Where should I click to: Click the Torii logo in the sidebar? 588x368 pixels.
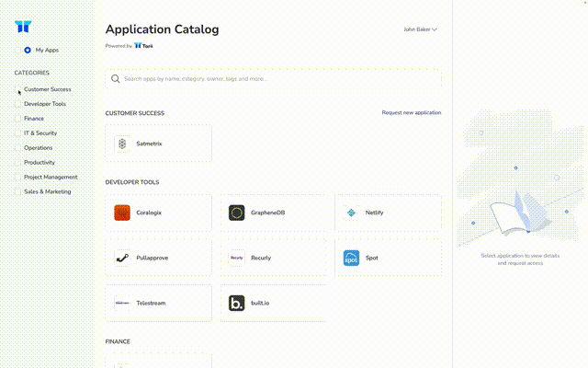(x=21, y=28)
